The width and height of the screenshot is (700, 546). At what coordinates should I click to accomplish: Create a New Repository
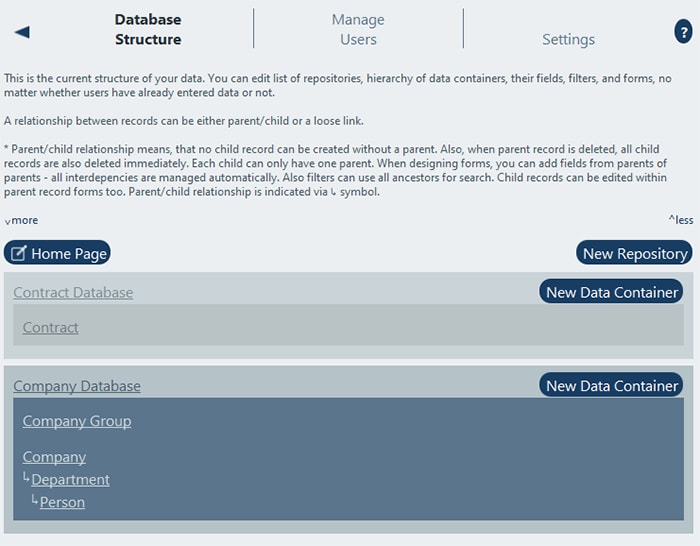pyautogui.click(x=635, y=253)
